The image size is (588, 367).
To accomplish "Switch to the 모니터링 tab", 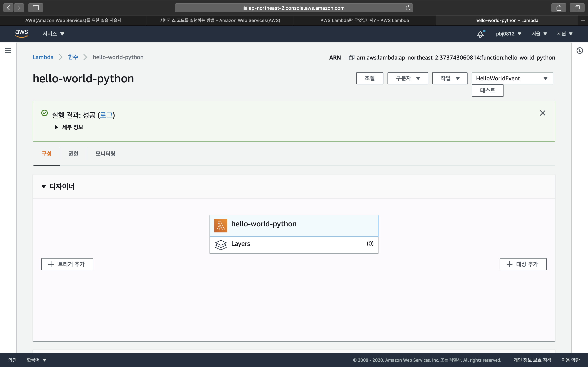I will pos(105,154).
